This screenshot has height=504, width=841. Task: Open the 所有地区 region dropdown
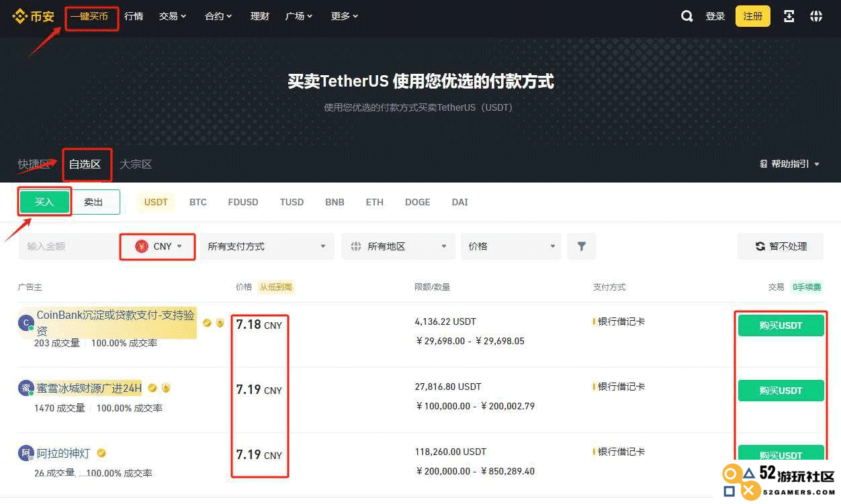pyautogui.click(x=398, y=246)
